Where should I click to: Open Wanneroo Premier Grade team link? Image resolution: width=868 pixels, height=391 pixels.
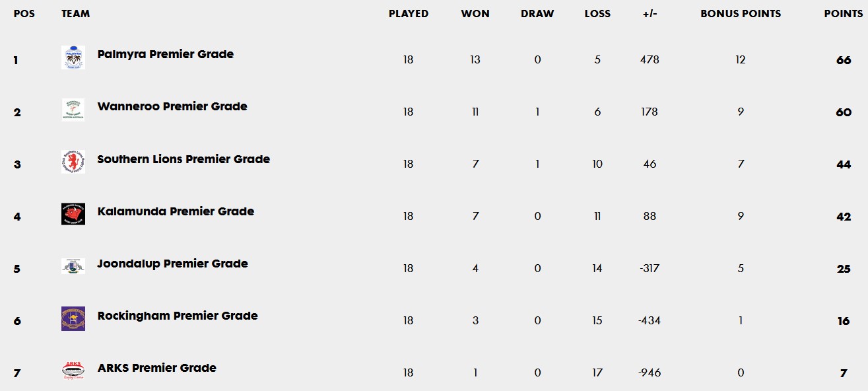172,106
